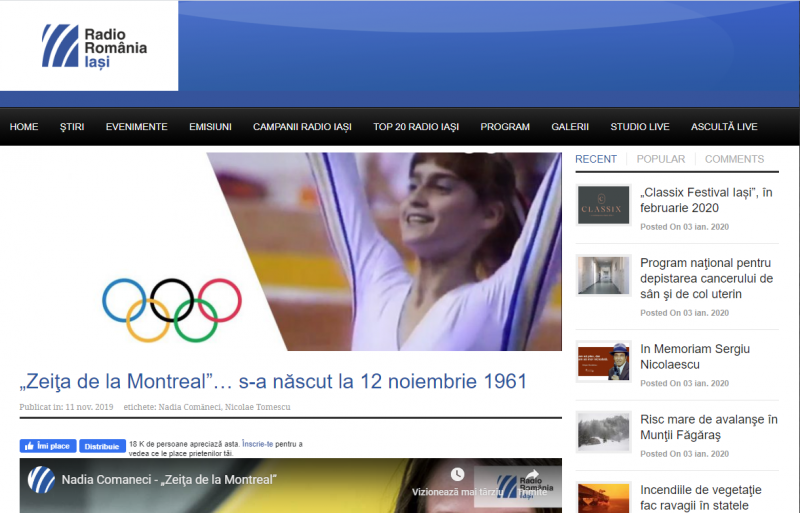Open the EVENIMENTE menu
The image size is (800, 513).
(x=136, y=127)
